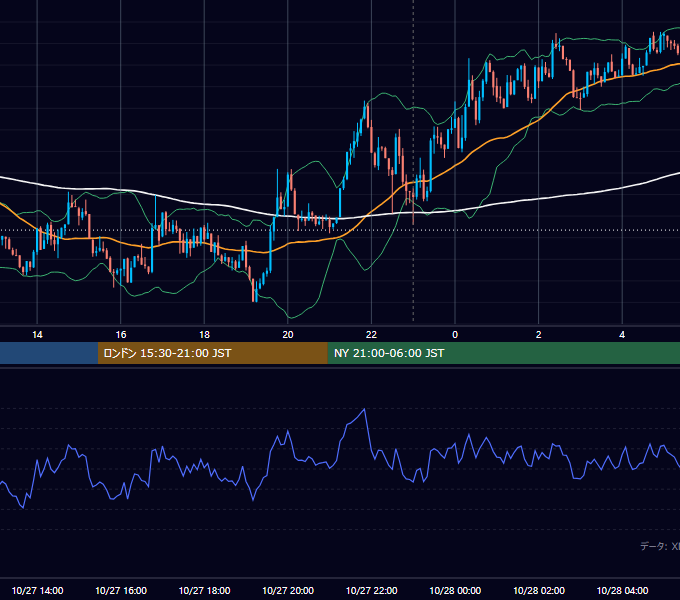The width and height of the screenshot is (680, 600).
Task: Click the 2 hour label on price chart axis
Action: (x=539, y=335)
